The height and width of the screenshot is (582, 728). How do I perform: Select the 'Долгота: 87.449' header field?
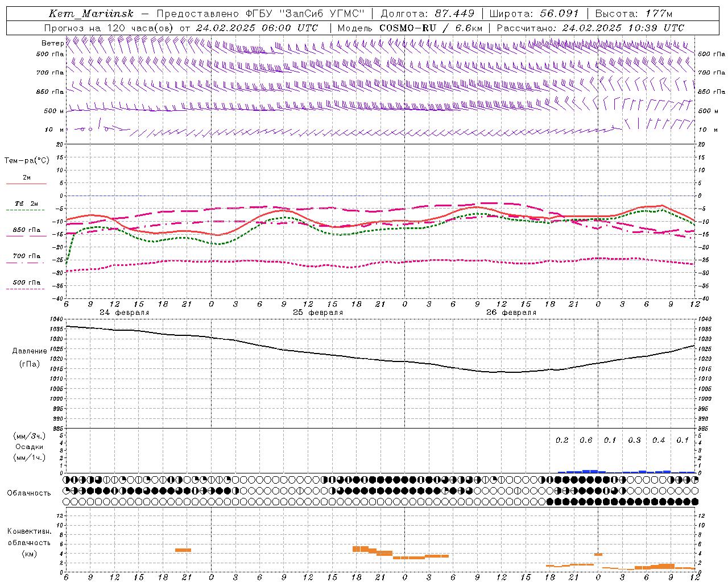pos(427,14)
